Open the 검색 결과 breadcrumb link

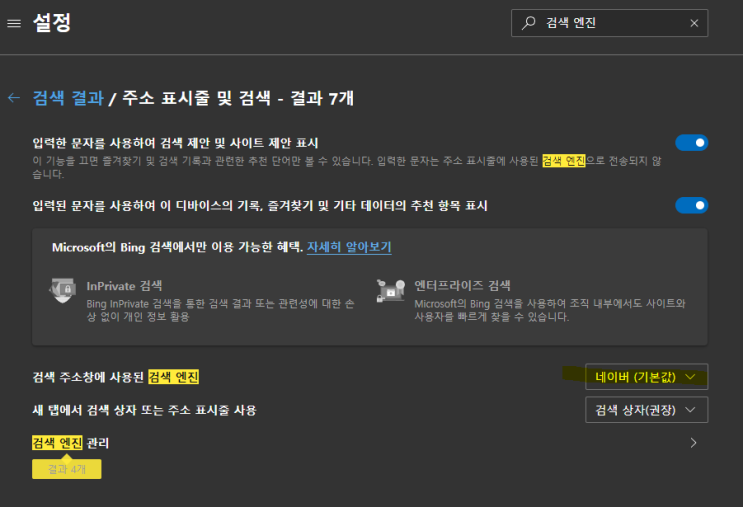pyautogui.click(x=68, y=98)
